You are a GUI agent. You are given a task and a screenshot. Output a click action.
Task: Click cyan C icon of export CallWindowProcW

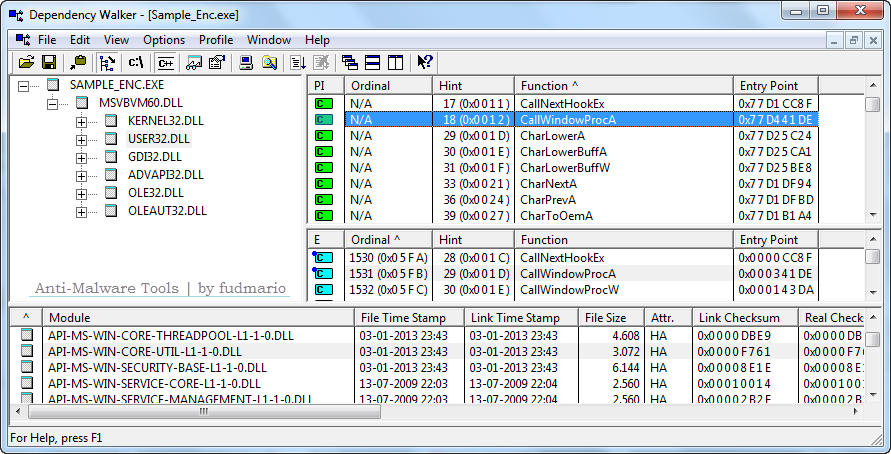click(x=323, y=290)
